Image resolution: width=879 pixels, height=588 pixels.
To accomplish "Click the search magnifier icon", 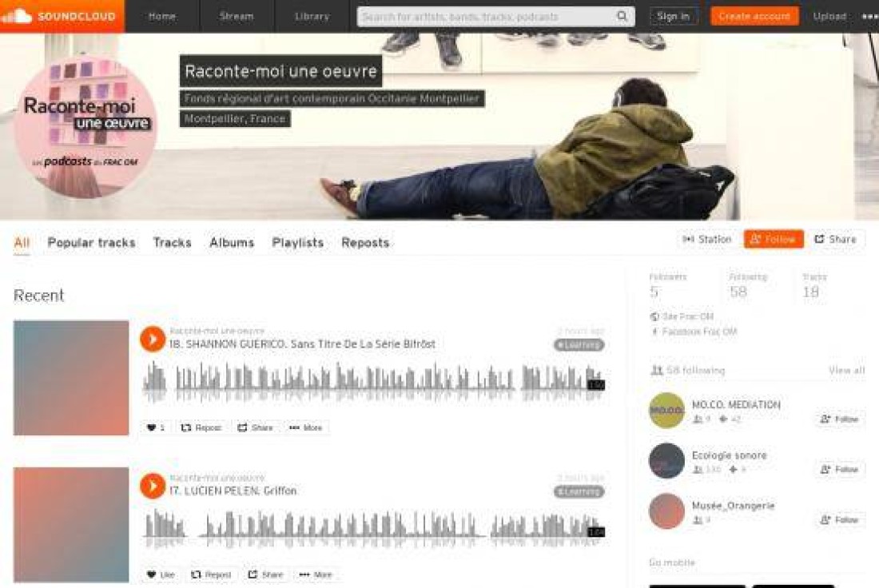I will click(622, 17).
